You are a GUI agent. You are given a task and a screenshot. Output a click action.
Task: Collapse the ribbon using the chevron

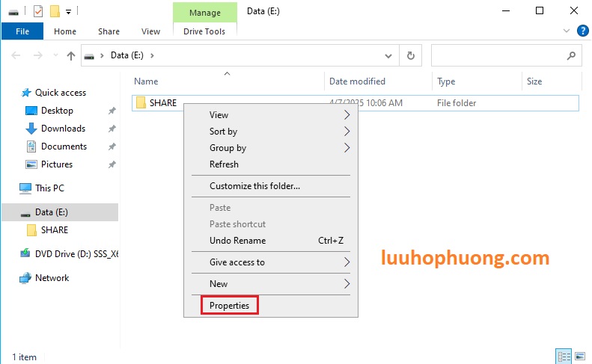567,31
